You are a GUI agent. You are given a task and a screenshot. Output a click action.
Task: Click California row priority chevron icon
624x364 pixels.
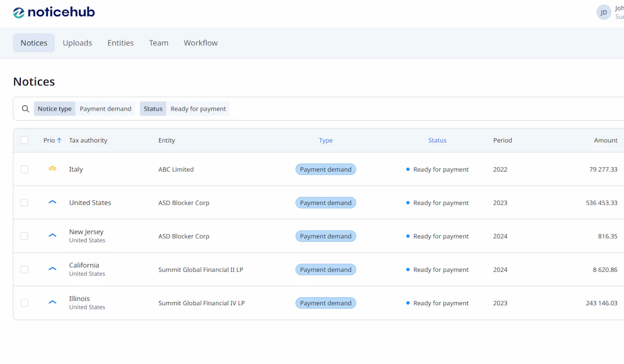click(52, 269)
